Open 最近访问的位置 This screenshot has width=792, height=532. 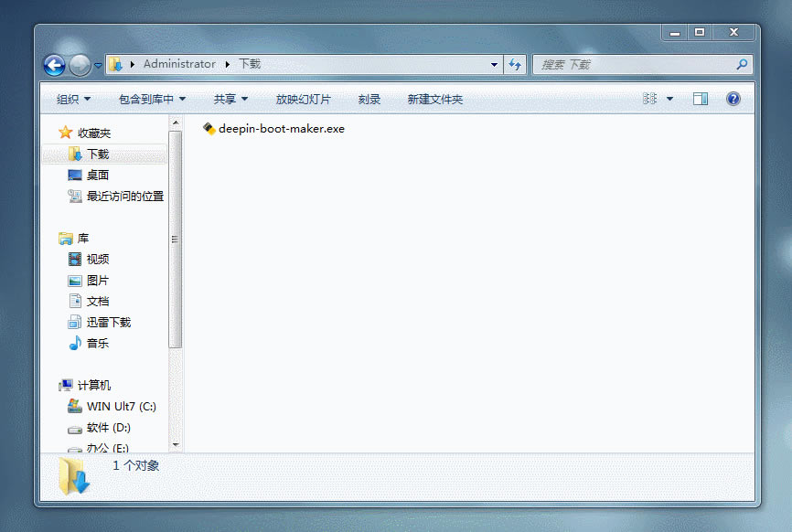coord(124,196)
